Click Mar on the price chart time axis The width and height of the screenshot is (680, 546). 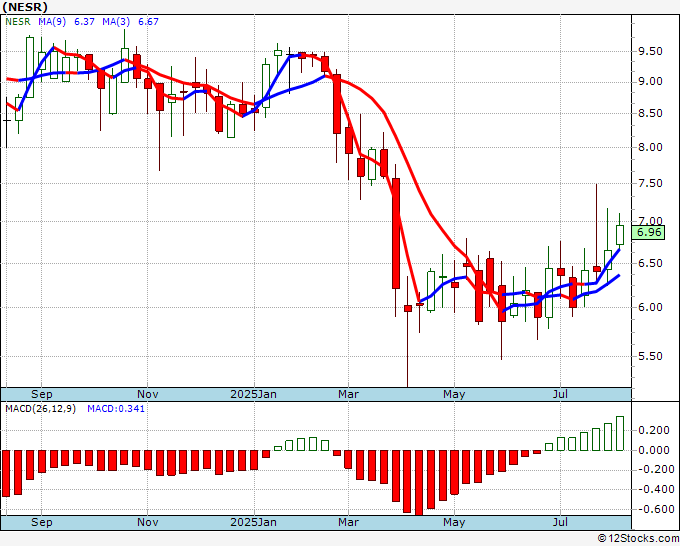tap(348, 394)
